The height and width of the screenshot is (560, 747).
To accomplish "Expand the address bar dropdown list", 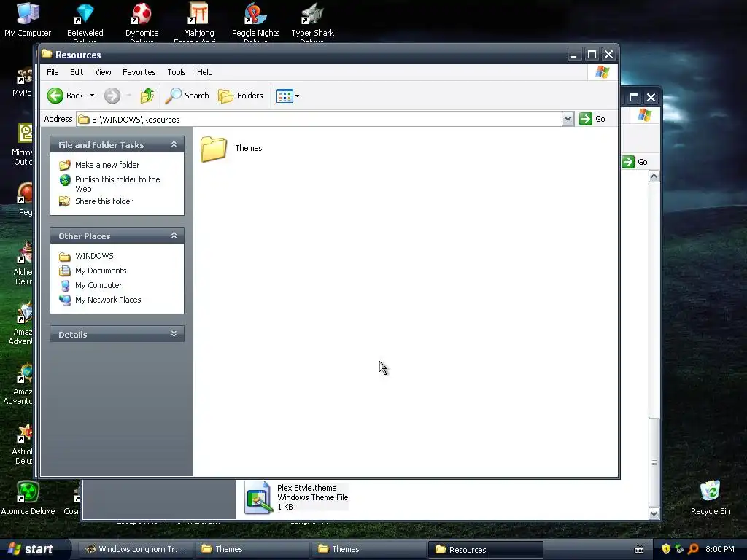I will tap(568, 119).
